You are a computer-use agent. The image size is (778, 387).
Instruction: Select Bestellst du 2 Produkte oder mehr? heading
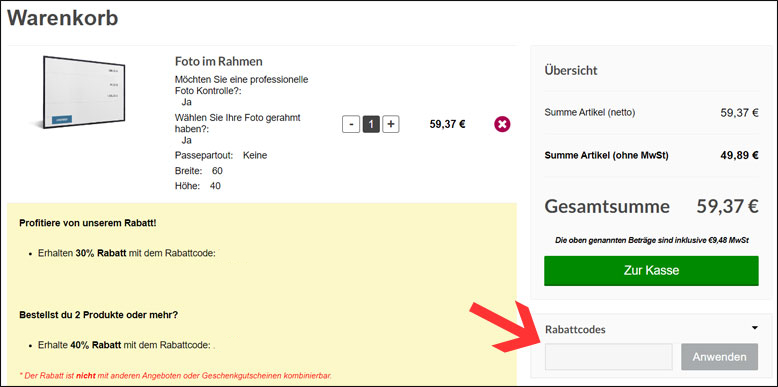coord(98,315)
